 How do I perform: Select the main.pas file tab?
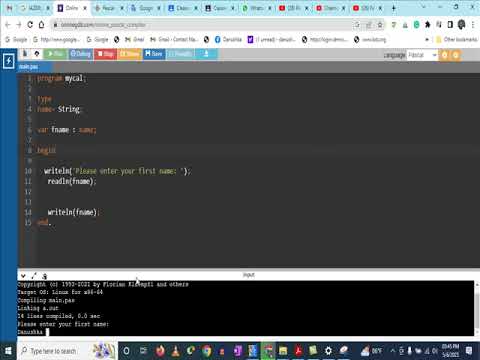point(28,67)
